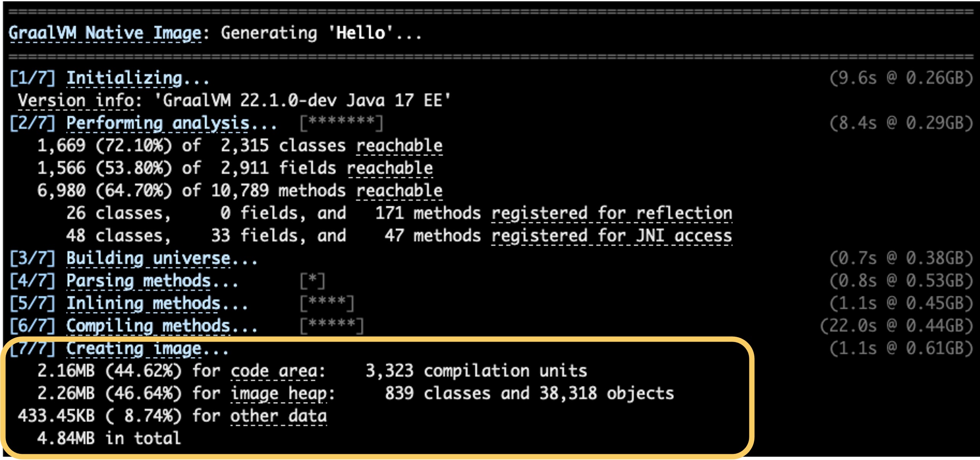Viewport: 980px width, 460px height.
Task: Click the 'Building universe' stage link
Action: [148, 258]
